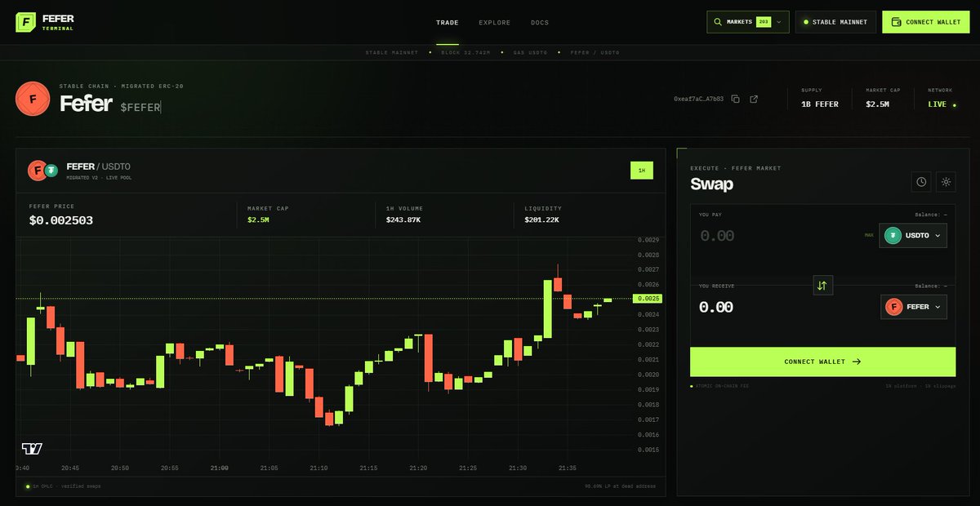Open the Markets search dropdown
Screen dimensions: 980x506
(748, 22)
